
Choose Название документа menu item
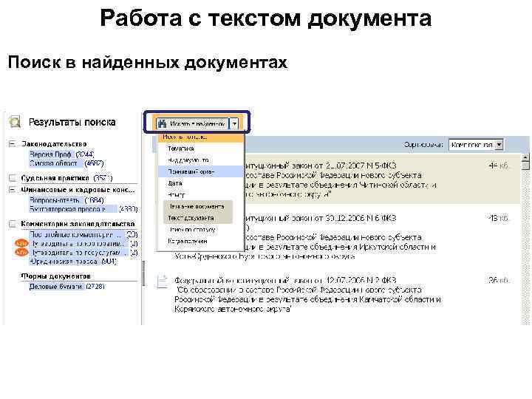point(198,206)
